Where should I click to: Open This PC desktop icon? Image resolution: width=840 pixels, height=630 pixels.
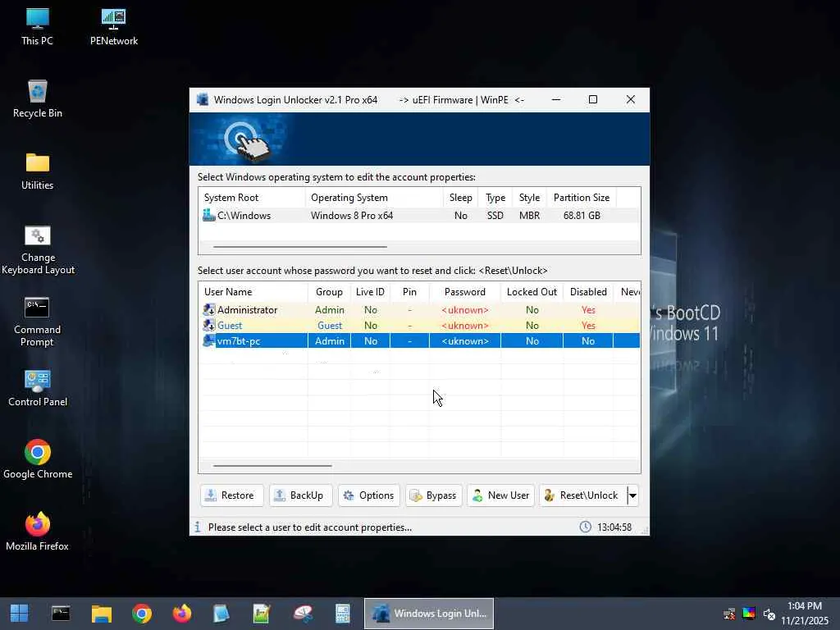[37, 27]
